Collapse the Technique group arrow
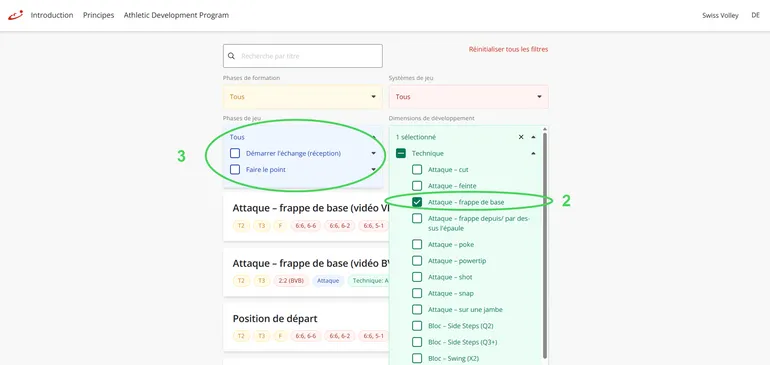770x365 pixels. click(x=533, y=153)
